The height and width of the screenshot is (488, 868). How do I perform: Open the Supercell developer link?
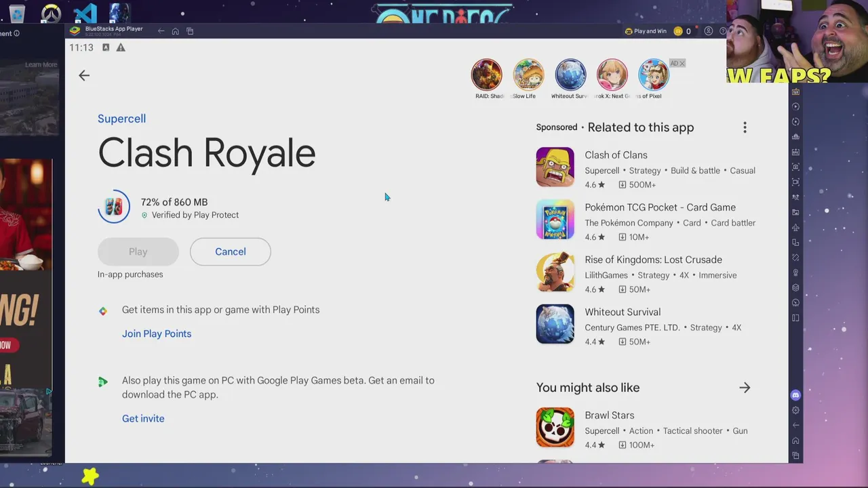click(121, 119)
